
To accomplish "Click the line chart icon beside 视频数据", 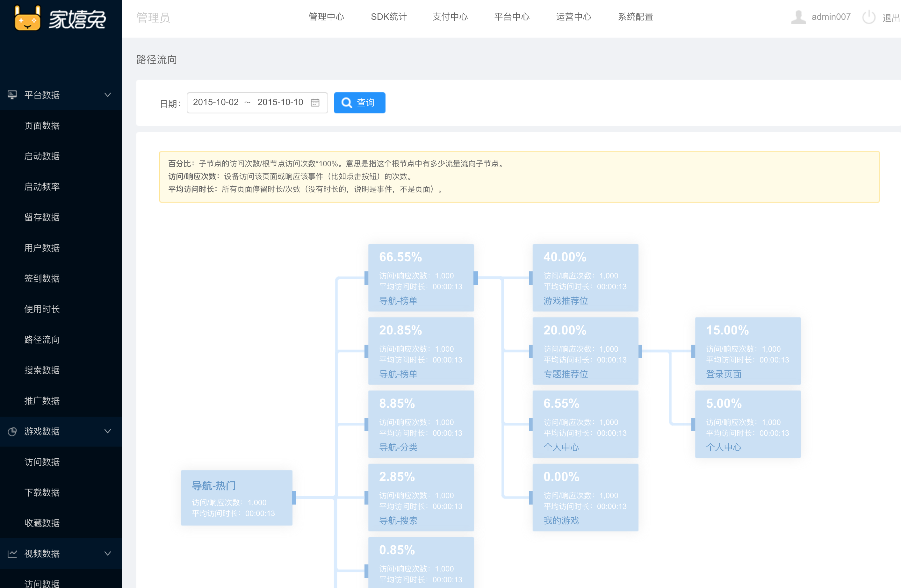I will tap(12, 554).
